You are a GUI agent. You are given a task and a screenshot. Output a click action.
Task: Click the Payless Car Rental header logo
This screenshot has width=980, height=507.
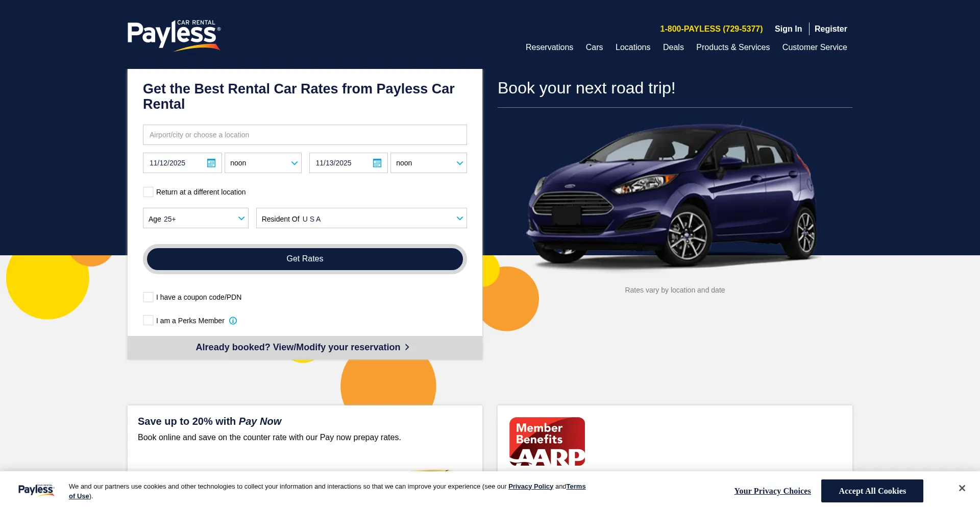point(174,35)
